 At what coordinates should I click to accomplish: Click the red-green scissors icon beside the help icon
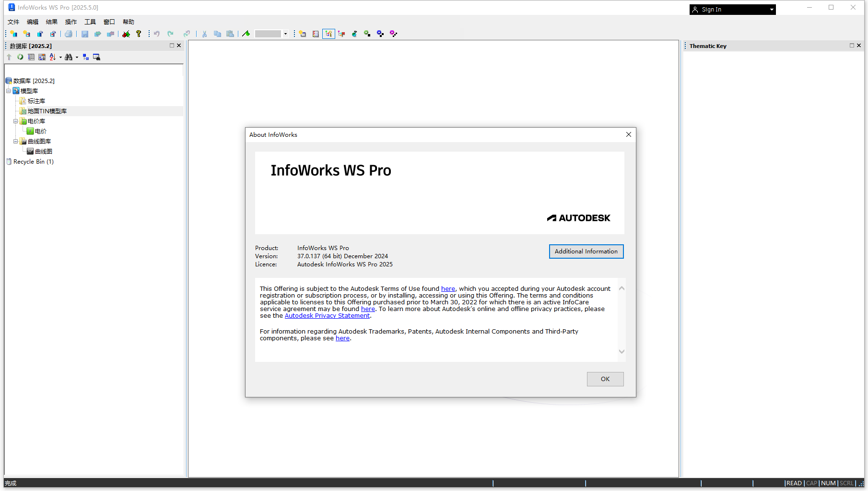coord(126,34)
